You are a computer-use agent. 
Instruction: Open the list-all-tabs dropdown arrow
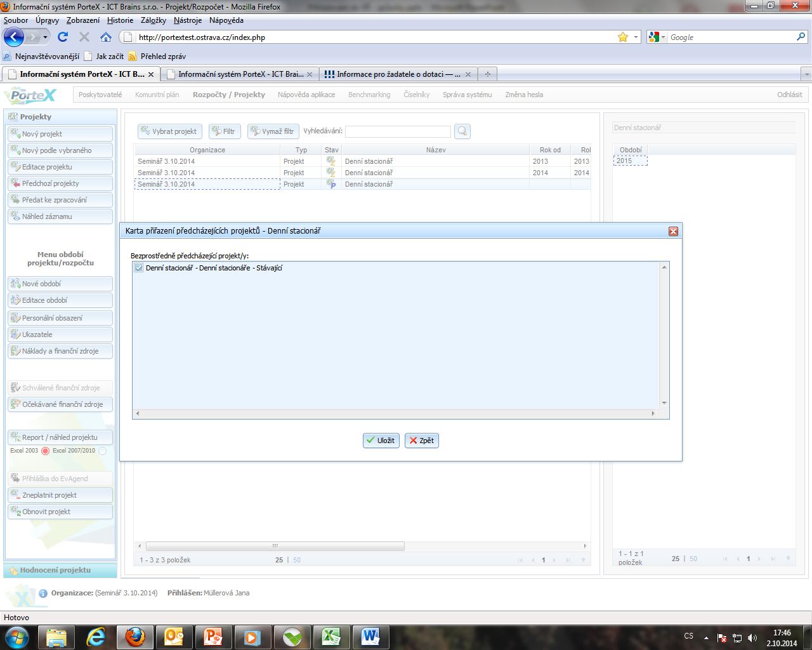pos(807,74)
